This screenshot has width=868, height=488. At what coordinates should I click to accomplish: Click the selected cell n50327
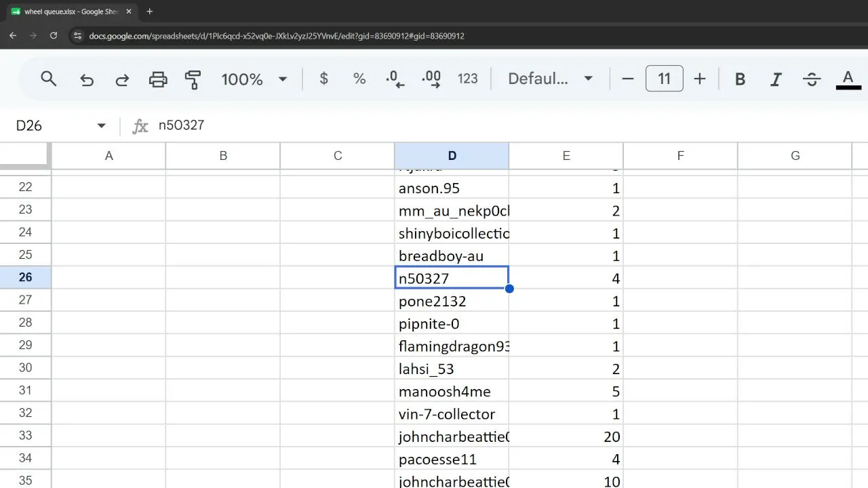[x=452, y=278]
